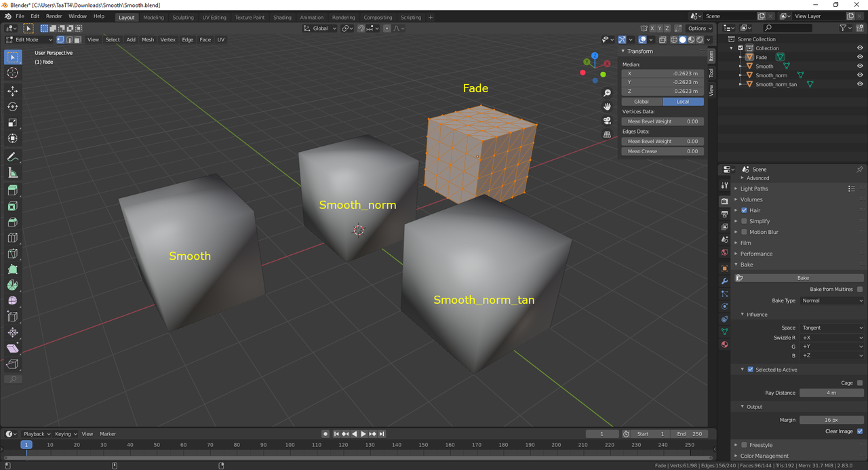This screenshot has width=868, height=470.
Task: Open the Global transform orientation dropdown
Action: (x=319, y=28)
